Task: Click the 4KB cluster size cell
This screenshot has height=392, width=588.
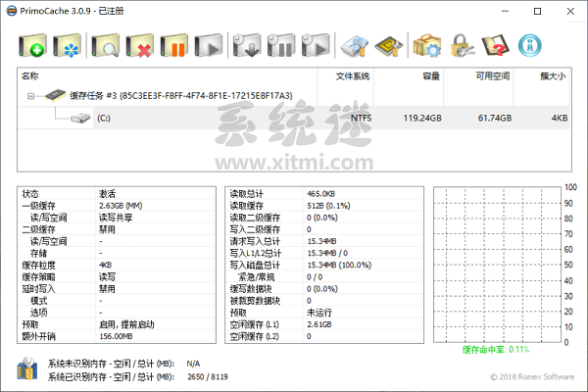Action: pyautogui.click(x=560, y=119)
